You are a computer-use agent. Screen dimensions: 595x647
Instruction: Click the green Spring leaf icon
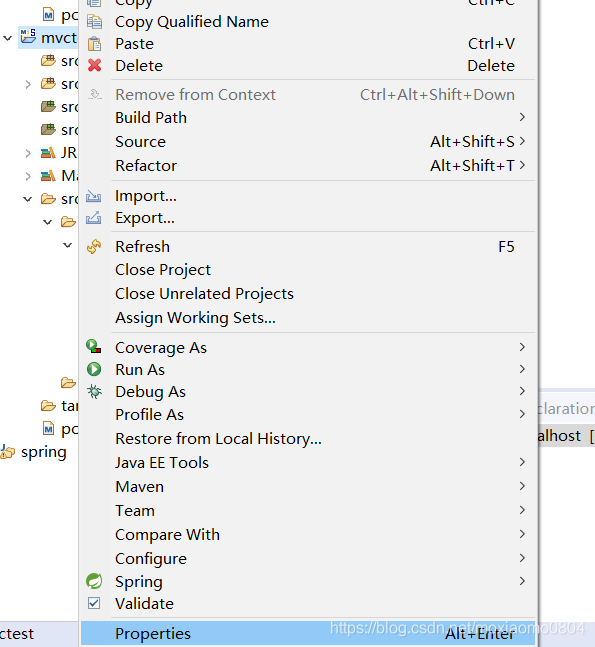(x=94, y=581)
